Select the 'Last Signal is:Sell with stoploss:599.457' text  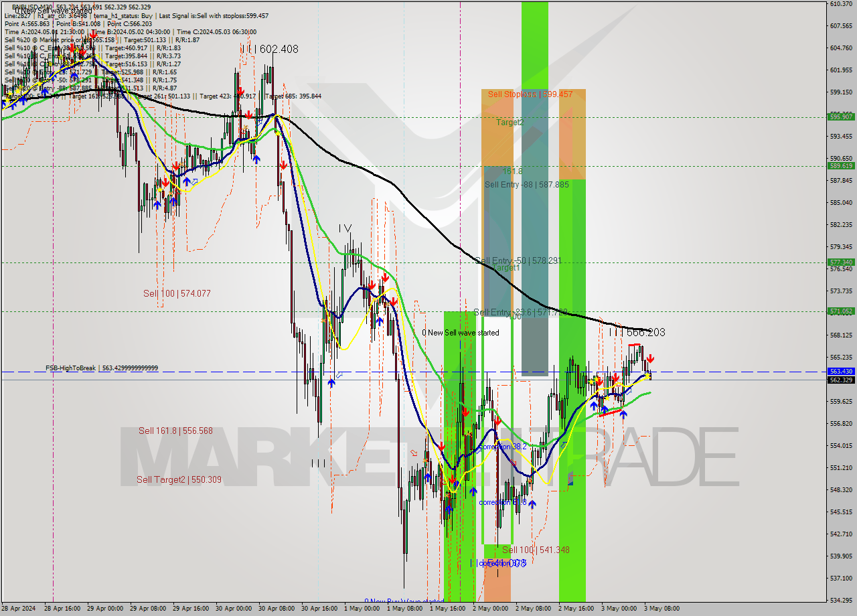[x=214, y=15]
